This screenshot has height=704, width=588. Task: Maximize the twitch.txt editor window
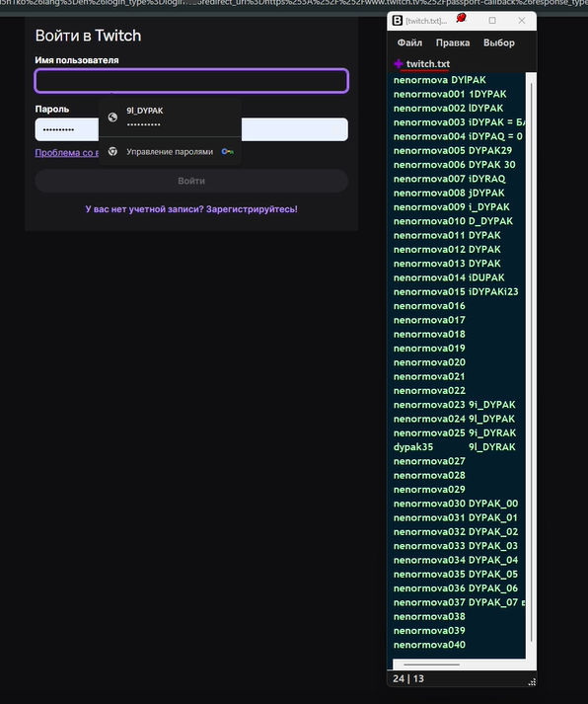(492, 21)
